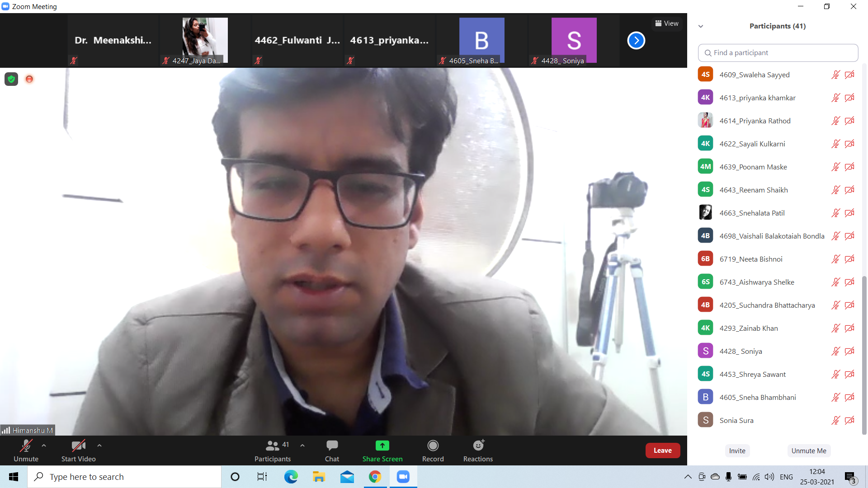Open the Reactions menu icon
The height and width of the screenshot is (488, 868).
click(x=478, y=446)
